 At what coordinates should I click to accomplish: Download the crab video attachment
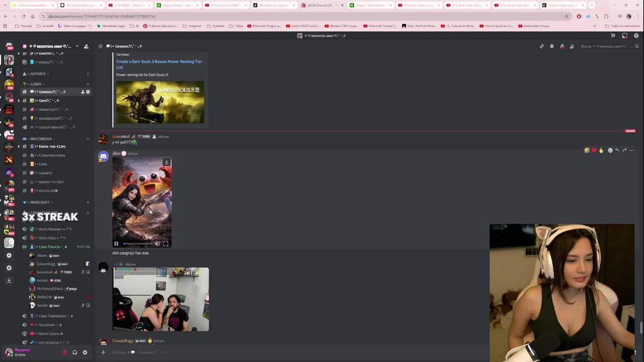pyautogui.click(x=166, y=162)
